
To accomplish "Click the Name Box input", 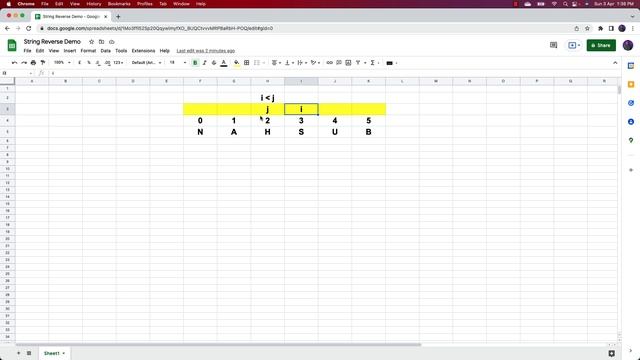I will (x=17, y=73).
